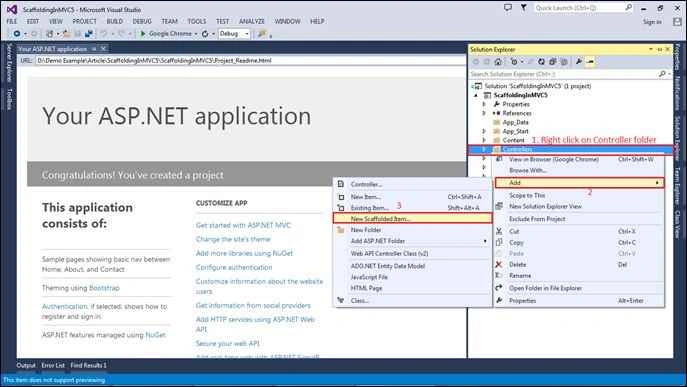Click the Quick Launch magnifier icon
Screen dimensions: 687x387
tap(628, 7)
